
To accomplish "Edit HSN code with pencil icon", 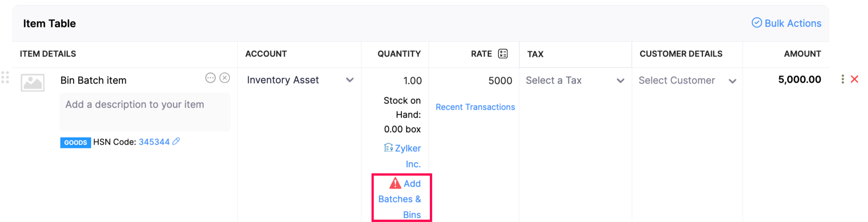I will coord(176,141).
